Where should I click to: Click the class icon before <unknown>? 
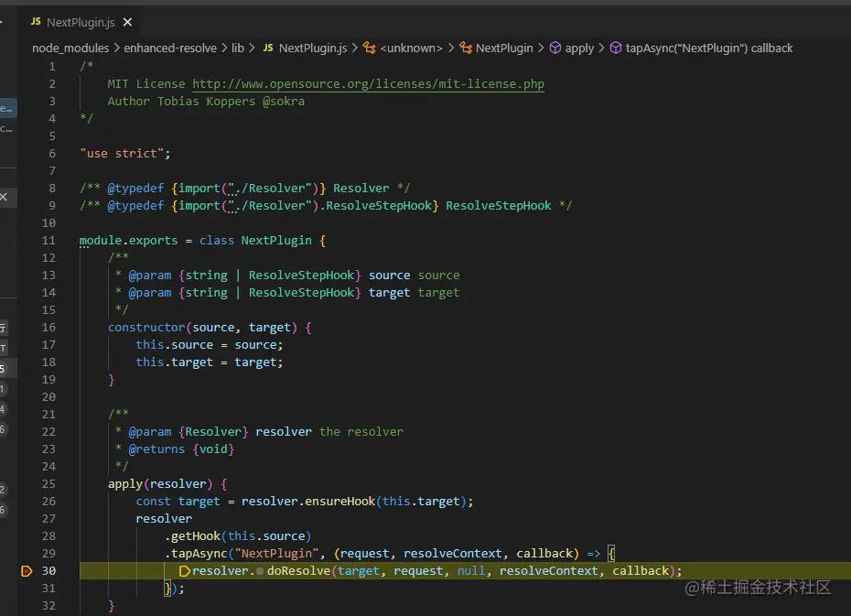[x=369, y=48]
